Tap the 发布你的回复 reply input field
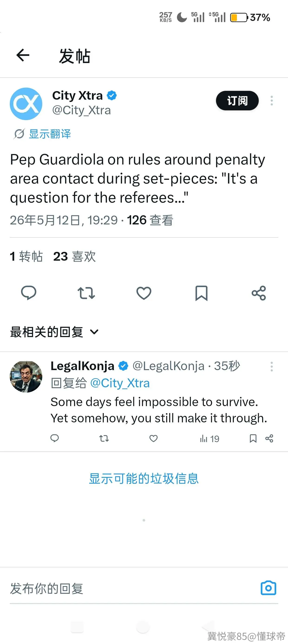Image resolution: width=288 pixels, height=644 pixels. pos(132,588)
